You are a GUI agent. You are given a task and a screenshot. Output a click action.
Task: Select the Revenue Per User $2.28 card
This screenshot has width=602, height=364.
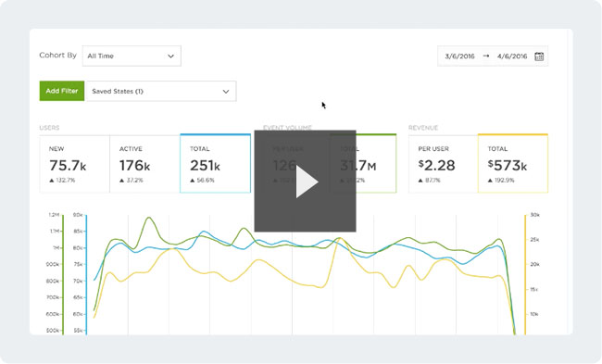443,164
